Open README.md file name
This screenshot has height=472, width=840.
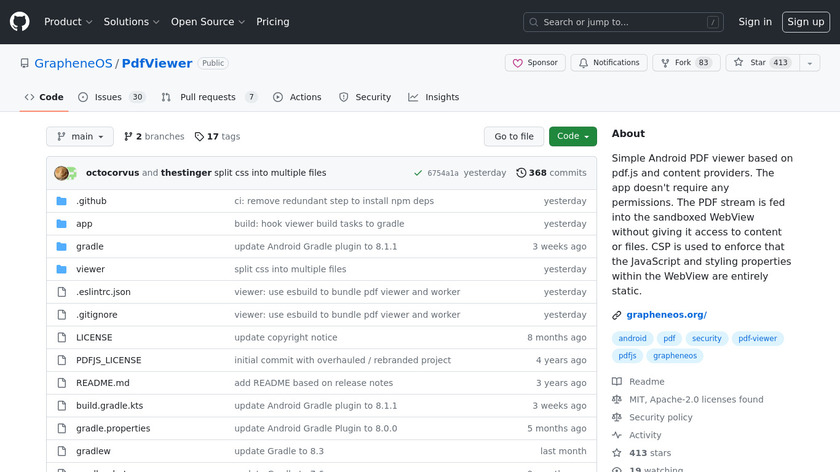click(x=103, y=383)
